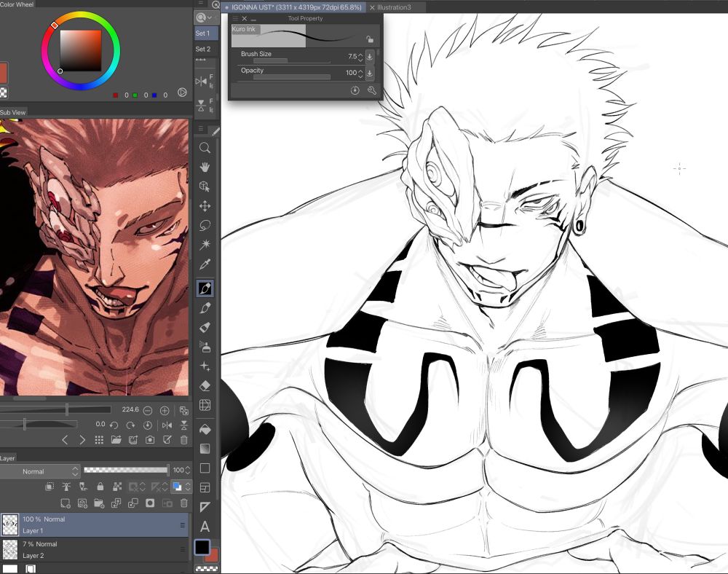Select the Lasso selection tool
Image resolution: width=728 pixels, height=574 pixels.
[205, 225]
